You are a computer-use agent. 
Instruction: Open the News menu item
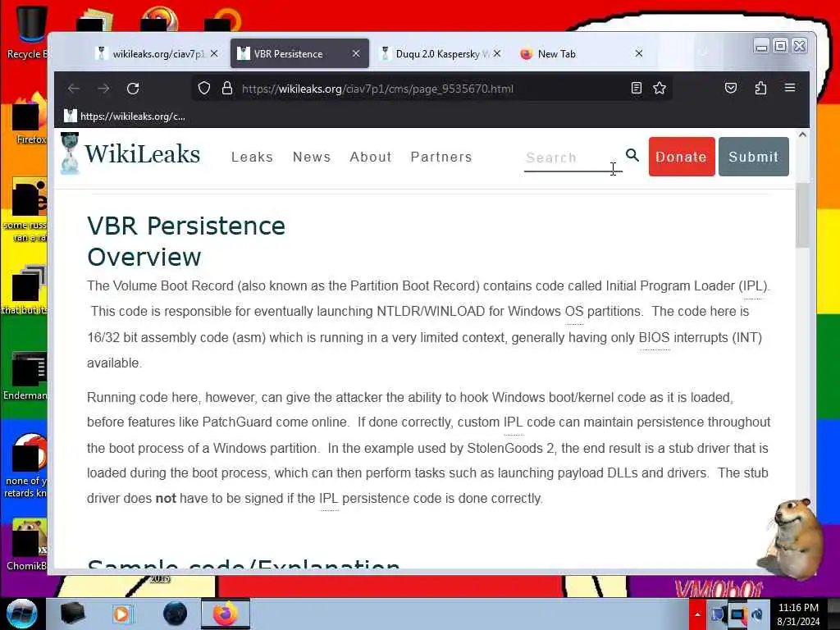tap(312, 157)
